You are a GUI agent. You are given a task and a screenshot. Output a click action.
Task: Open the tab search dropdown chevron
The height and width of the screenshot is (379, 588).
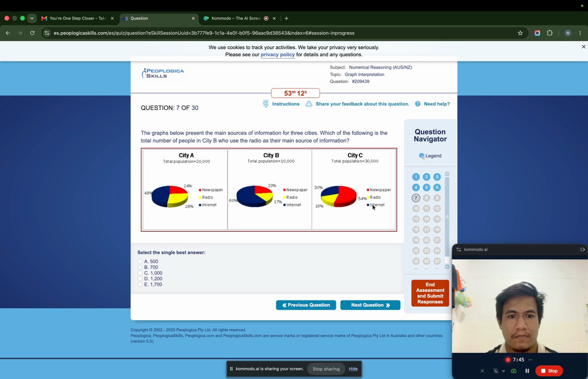coord(32,18)
